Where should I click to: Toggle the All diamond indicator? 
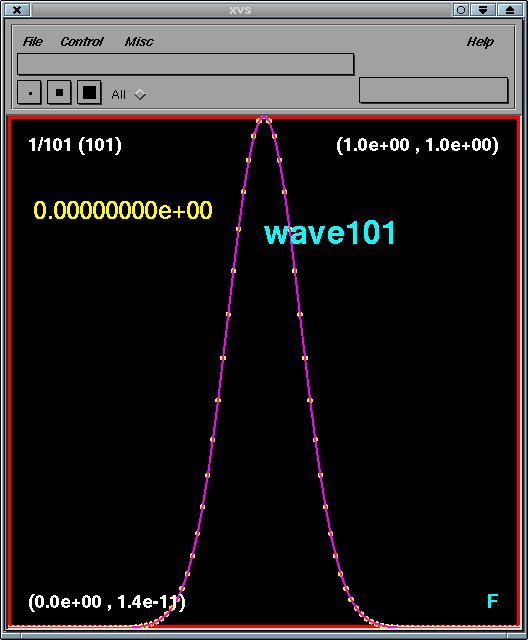[x=140, y=94]
